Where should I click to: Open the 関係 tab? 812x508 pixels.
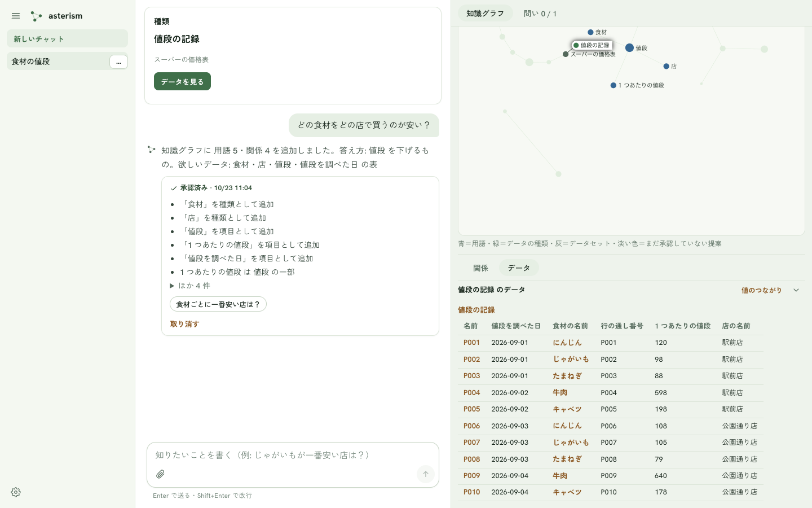[480, 268]
